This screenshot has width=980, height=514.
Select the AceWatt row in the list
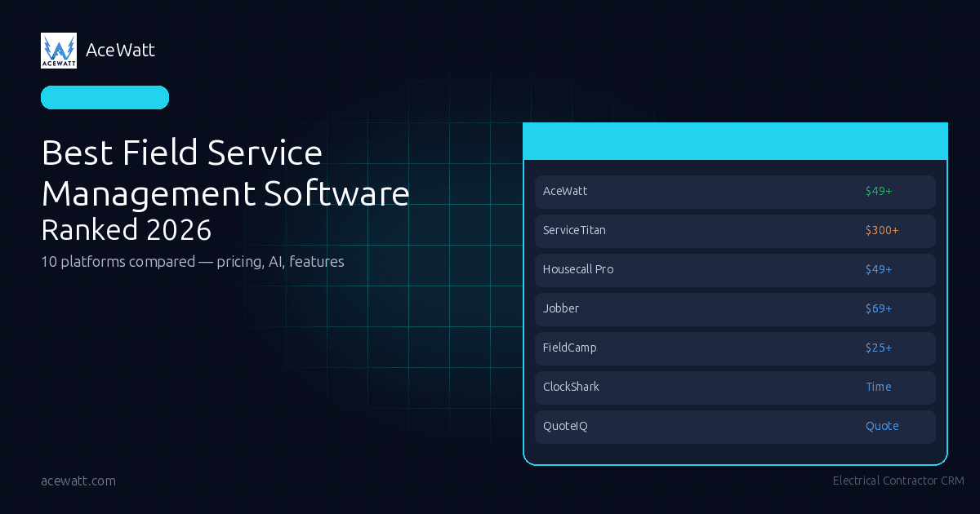point(735,192)
